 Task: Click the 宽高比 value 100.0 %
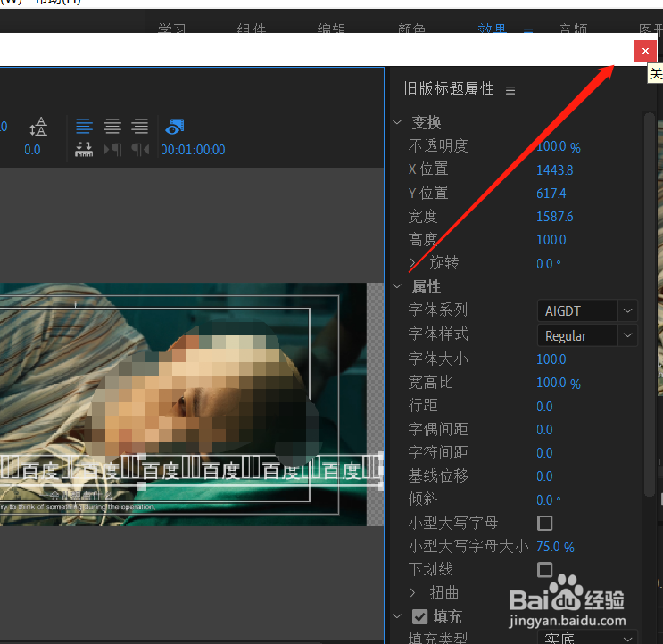558,383
